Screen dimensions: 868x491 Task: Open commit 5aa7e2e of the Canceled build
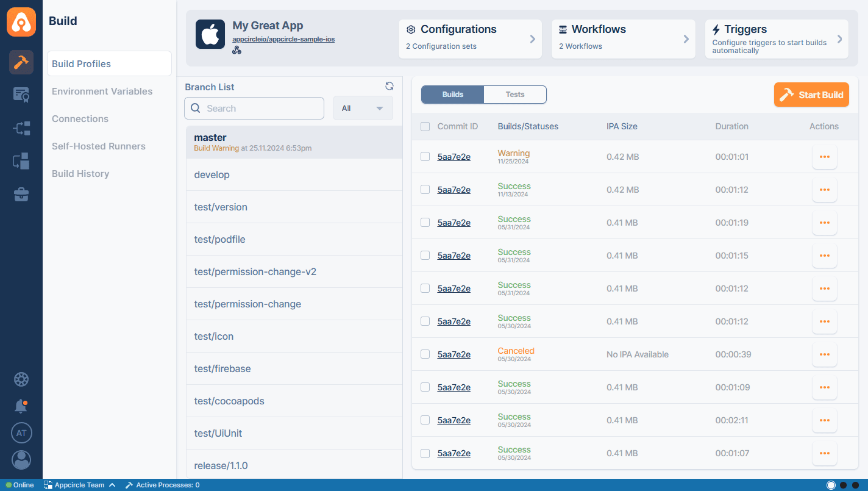[x=454, y=354]
